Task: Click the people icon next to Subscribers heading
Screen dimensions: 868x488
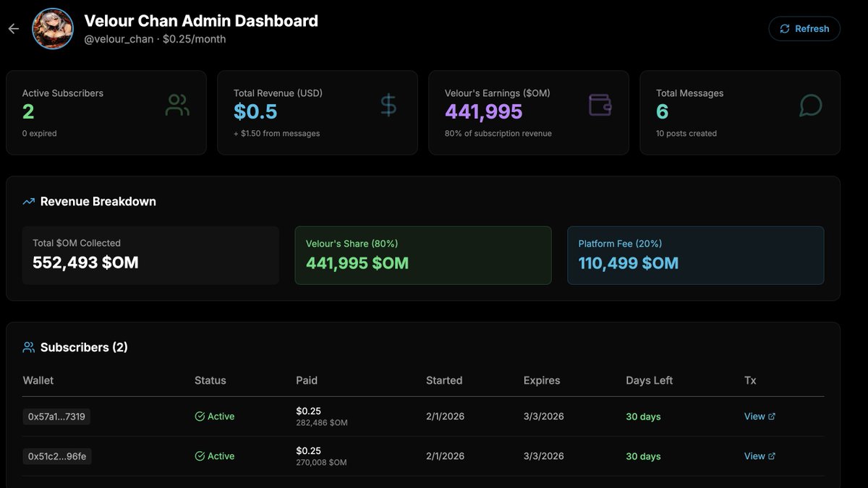Action: [27, 347]
